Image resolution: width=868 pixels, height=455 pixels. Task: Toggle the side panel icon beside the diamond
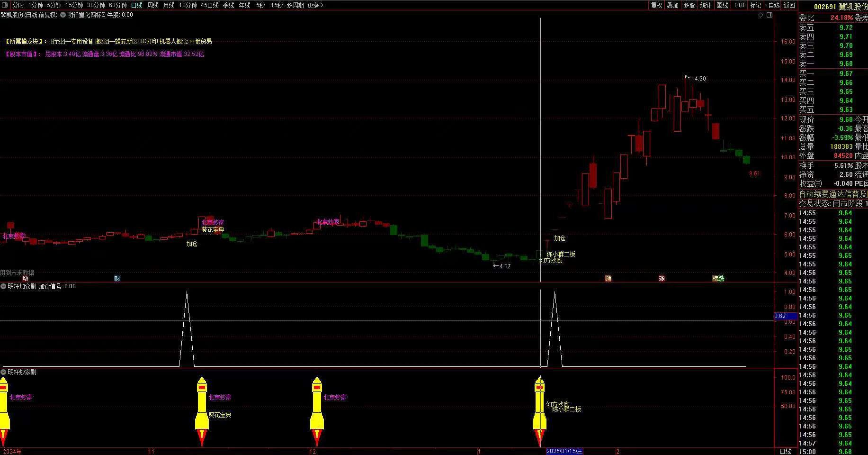pyautogui.click(x=770, y=15)
